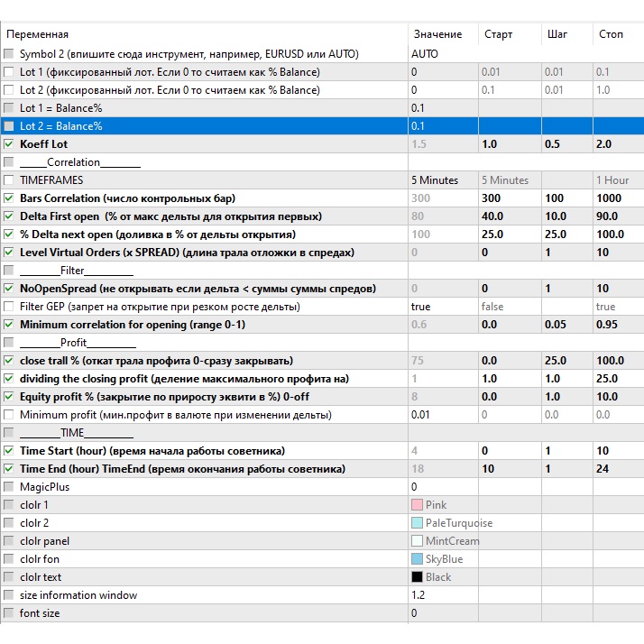Click the Pink color swatch for clolr 1

[417, 505]
